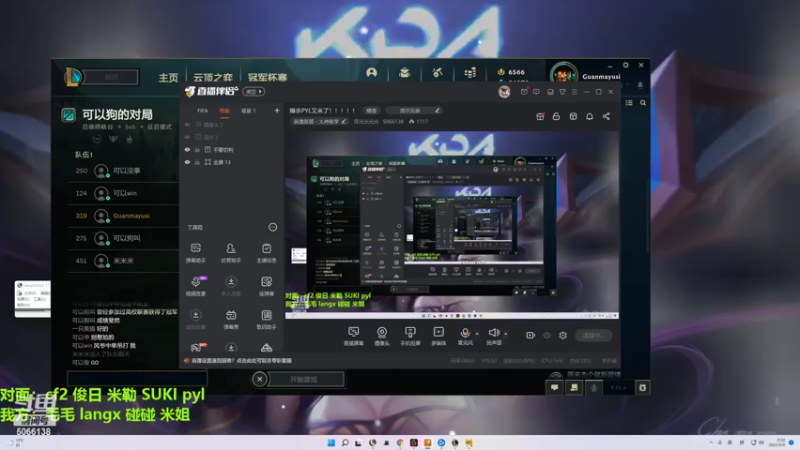Image resolution: width=800 pixels, height=450 pixels.
Task: Click the notification bell above preview
Action: [589, 116]
